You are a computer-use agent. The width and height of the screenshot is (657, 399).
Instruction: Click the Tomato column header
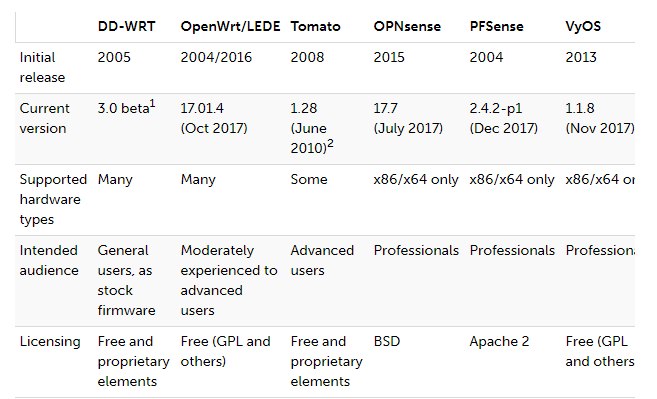click(316, 26)
